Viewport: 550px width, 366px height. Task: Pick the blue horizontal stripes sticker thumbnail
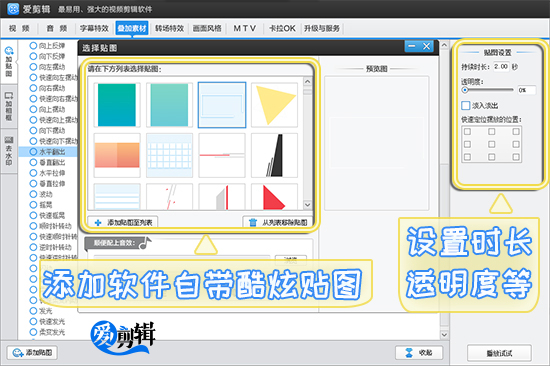[117, 197]
